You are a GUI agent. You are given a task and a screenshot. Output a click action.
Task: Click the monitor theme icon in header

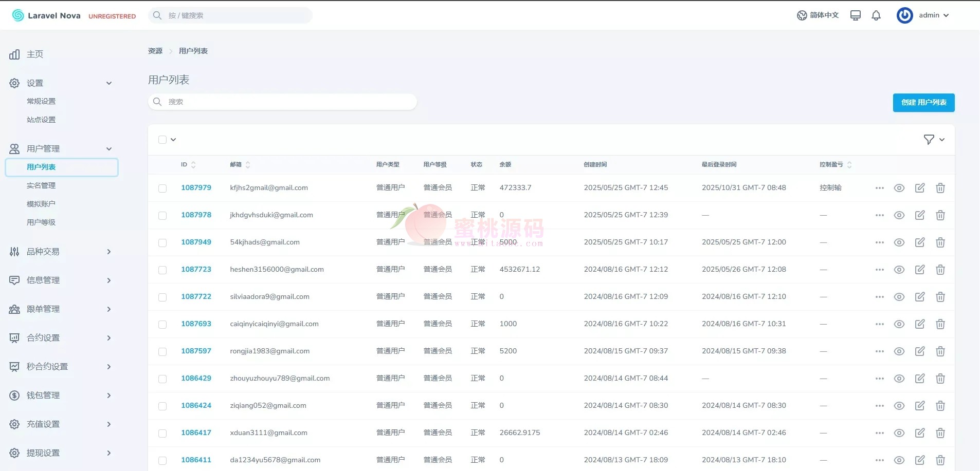tap(856, 15)
